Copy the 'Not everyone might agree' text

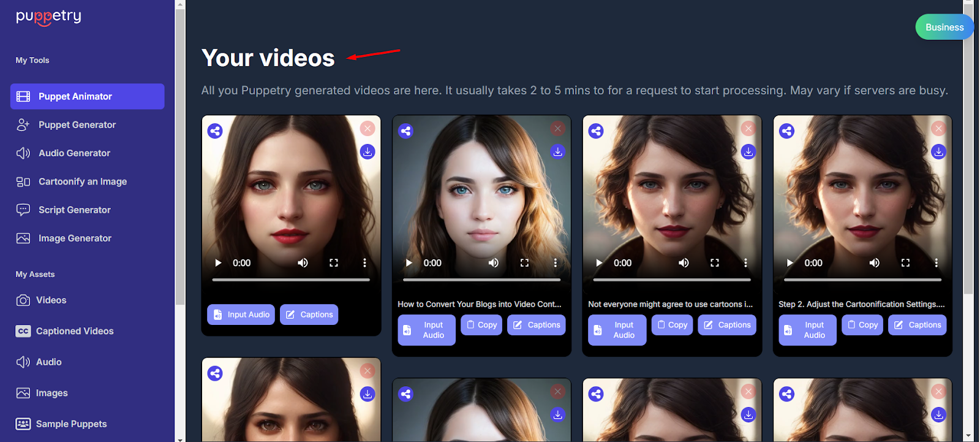tap(672, 325)
